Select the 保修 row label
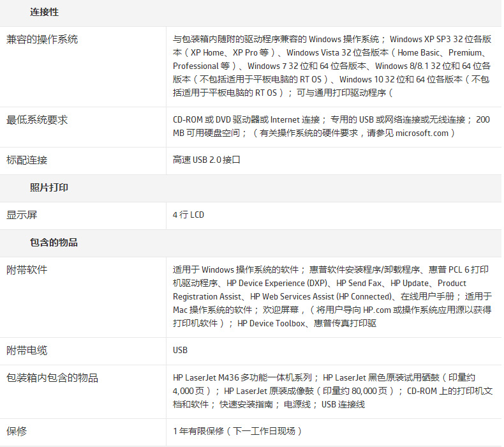Viewport: 504px width, 447px height. click(17, 431)
